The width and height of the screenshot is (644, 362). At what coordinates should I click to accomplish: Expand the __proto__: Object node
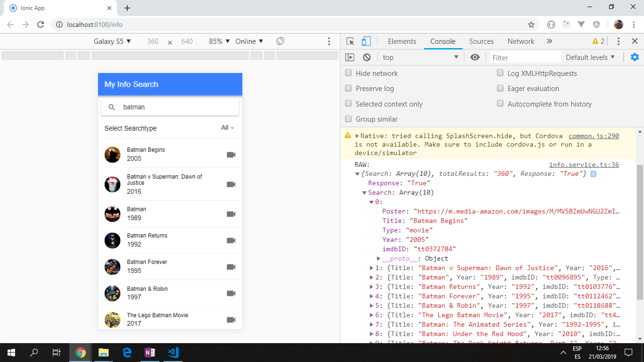[x=379, y=258]
